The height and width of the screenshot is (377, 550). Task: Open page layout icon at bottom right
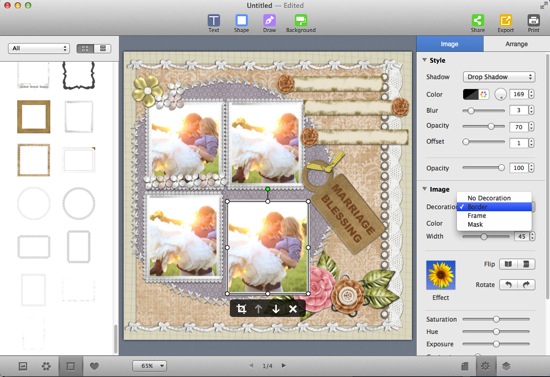click(464, 366)
